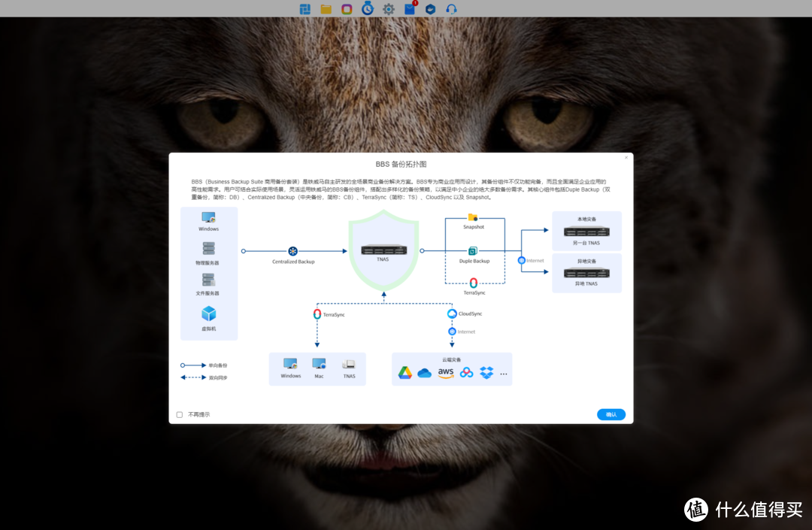Check the 不再提示 checkbox
Viewport: 812px width, 530px height.
click(180, 414)
